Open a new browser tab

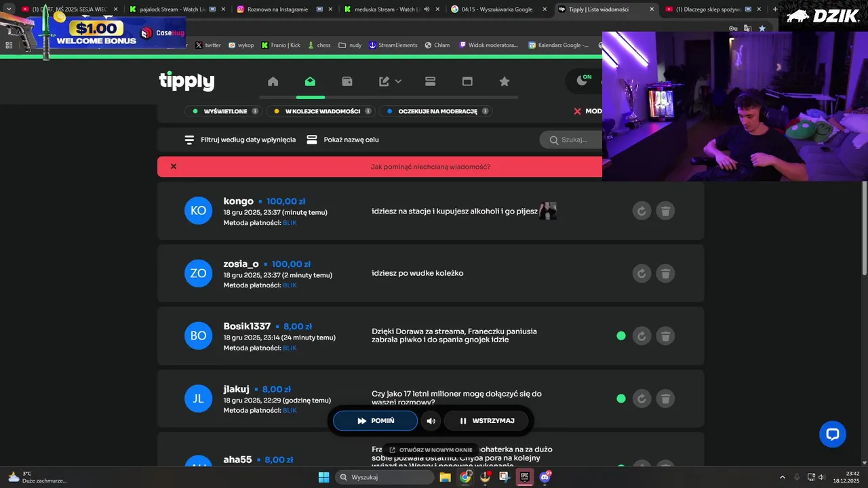pyautogui.click(x=775, y=9)
